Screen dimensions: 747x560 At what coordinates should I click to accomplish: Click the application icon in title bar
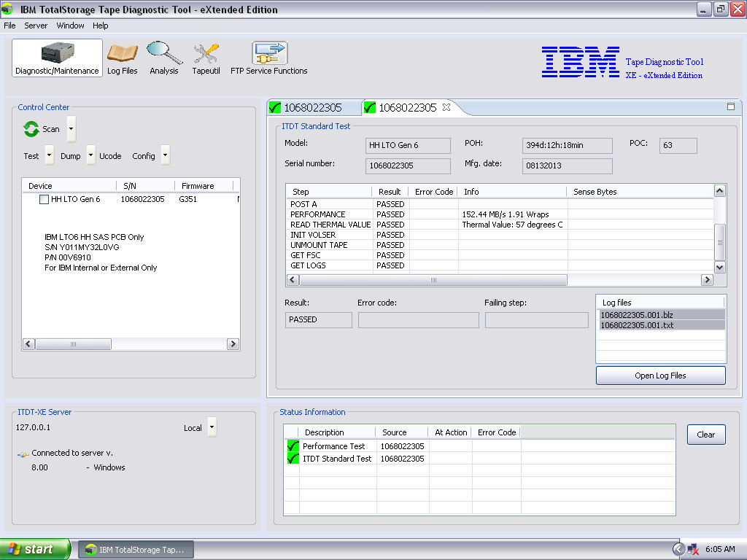point(8,9)
